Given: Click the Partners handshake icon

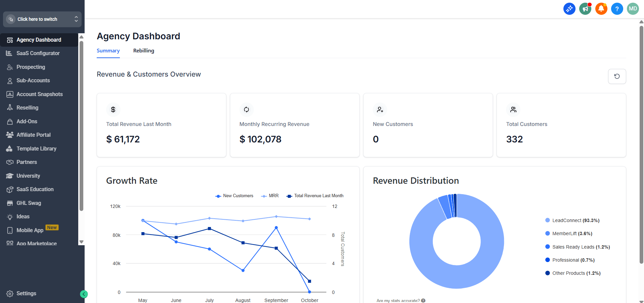Looking at the screenshot, I should pos(10,162).
